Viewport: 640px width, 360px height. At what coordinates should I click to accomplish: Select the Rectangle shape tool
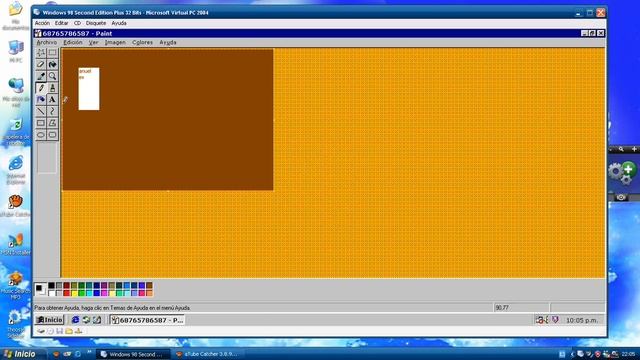[41, 123]
